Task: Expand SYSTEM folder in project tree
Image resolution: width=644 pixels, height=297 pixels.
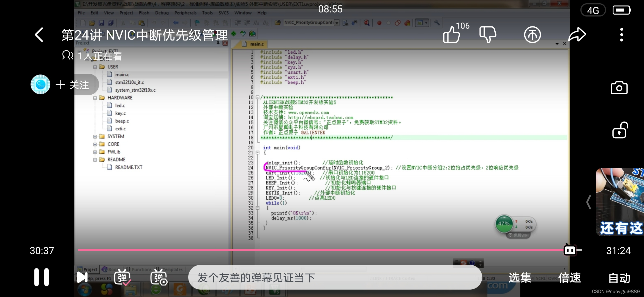Action: (x=94, y=136)
